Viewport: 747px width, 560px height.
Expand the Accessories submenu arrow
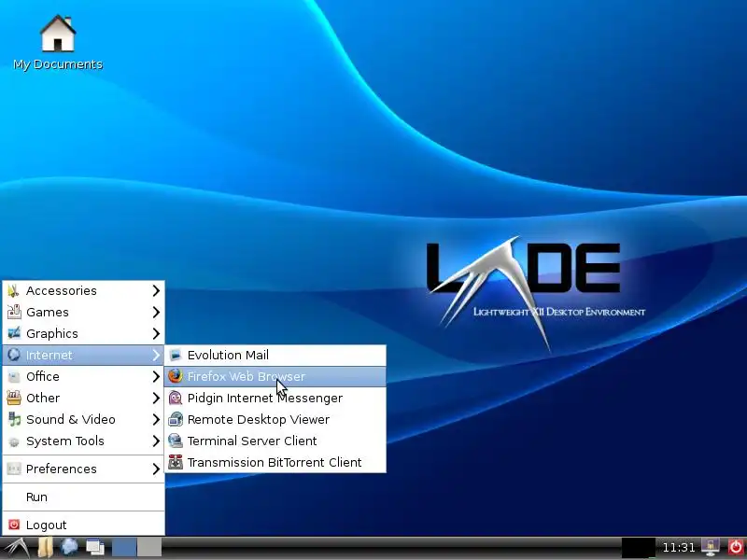[156, 290]
